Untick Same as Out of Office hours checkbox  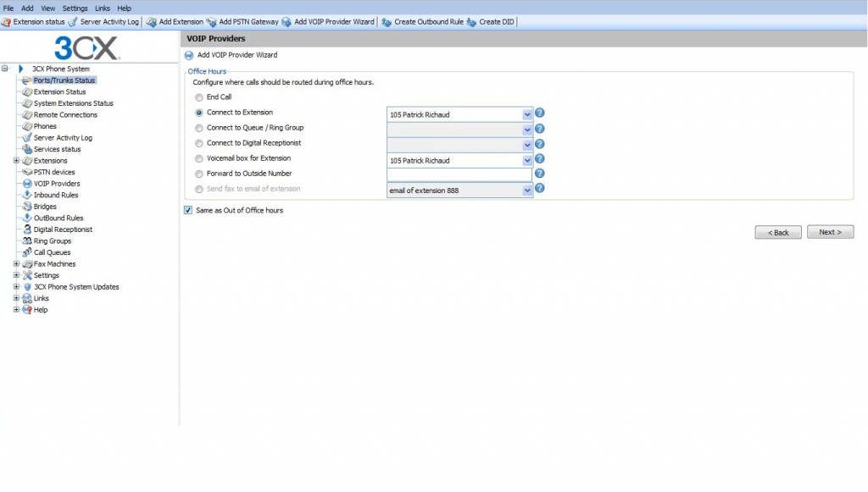tap(188, 211)
